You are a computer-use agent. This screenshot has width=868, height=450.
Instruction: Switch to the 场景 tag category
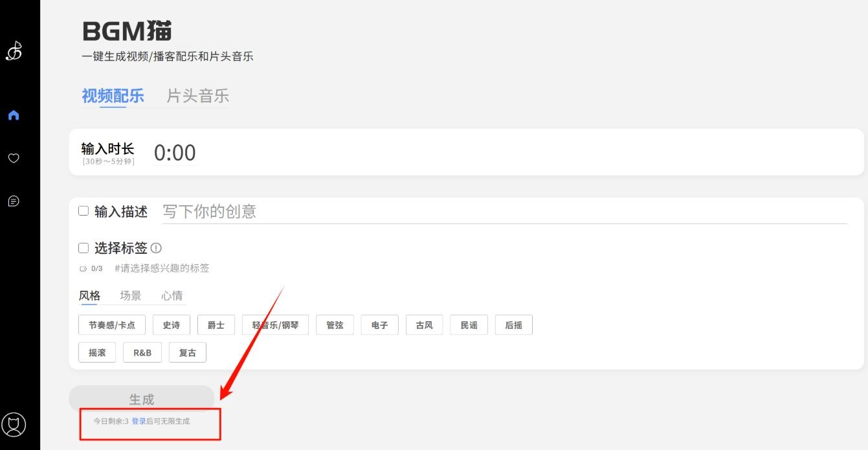click(131, 295)
